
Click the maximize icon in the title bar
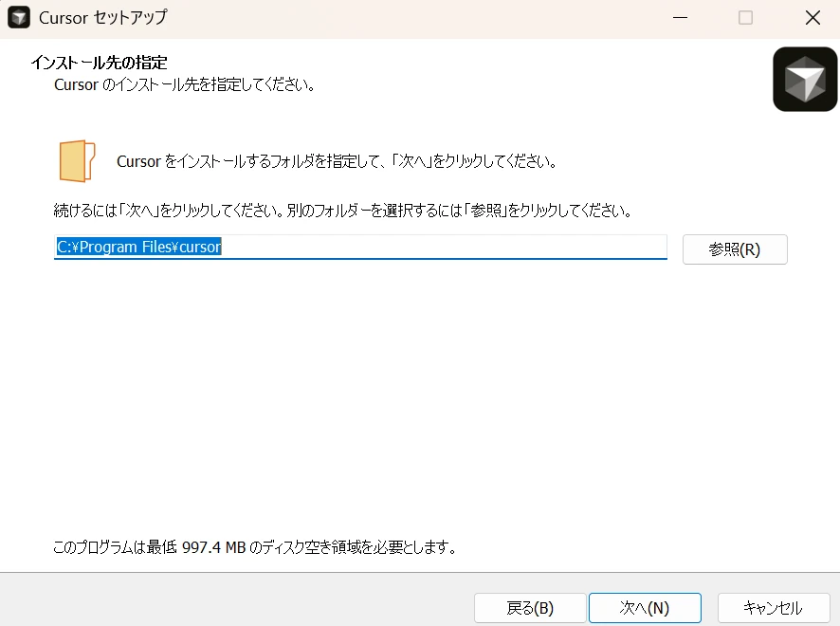coord(746,17)
